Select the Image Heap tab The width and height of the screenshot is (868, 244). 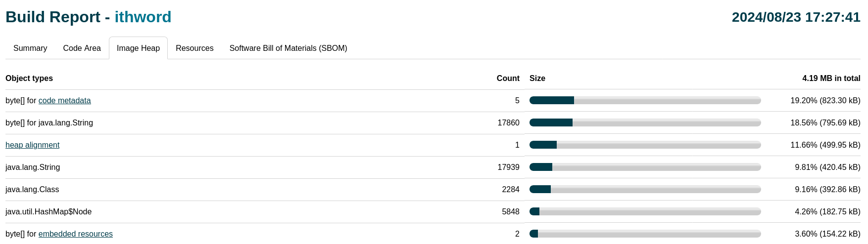[138, 48]
